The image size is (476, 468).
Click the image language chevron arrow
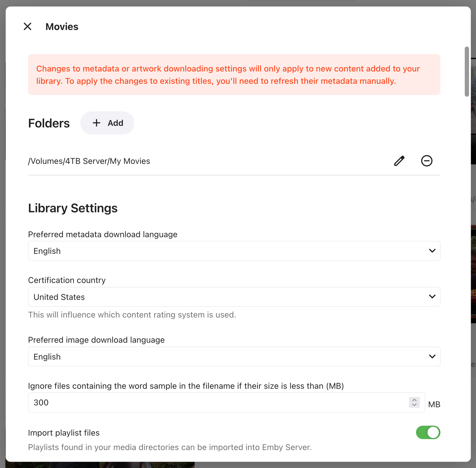pos(432,356)
